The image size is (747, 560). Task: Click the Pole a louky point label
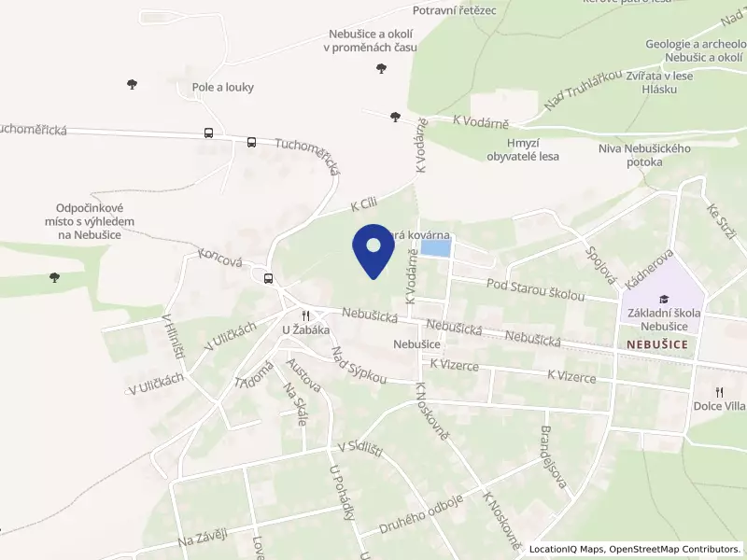[223, 87]
